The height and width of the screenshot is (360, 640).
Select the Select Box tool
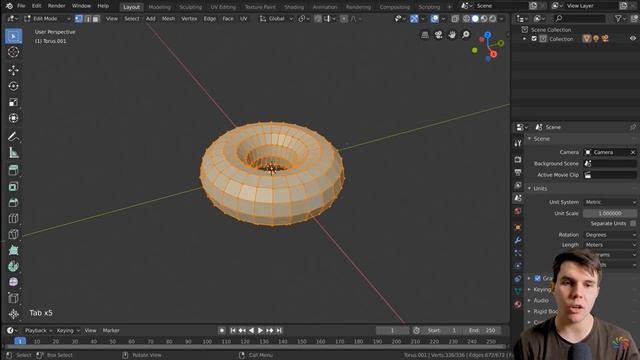[x=13, y=36]
